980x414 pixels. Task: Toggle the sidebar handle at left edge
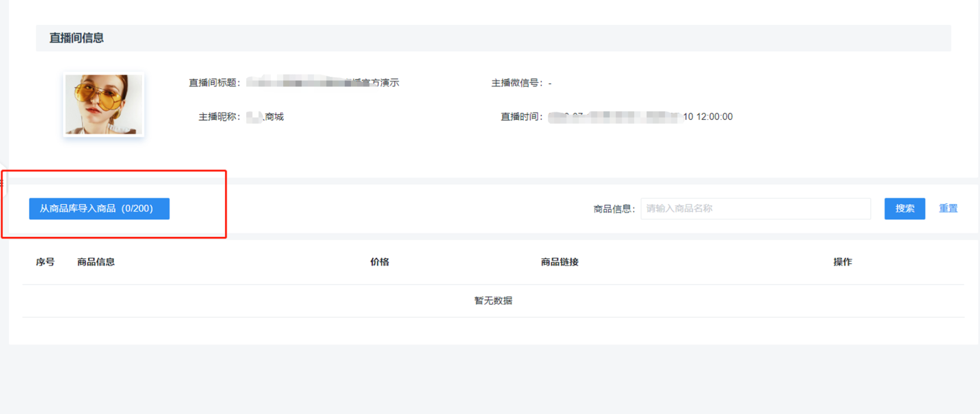[x=2, y=182]
